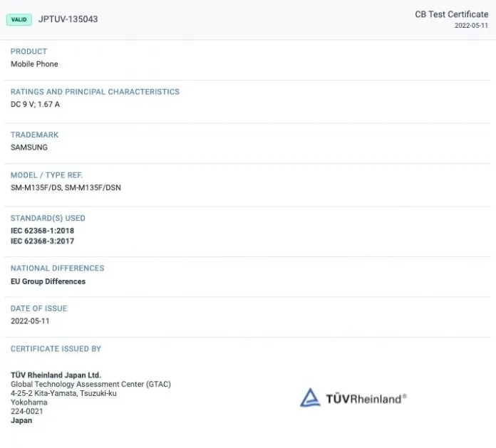Click the TRADEMARK section label

point(34,135)
